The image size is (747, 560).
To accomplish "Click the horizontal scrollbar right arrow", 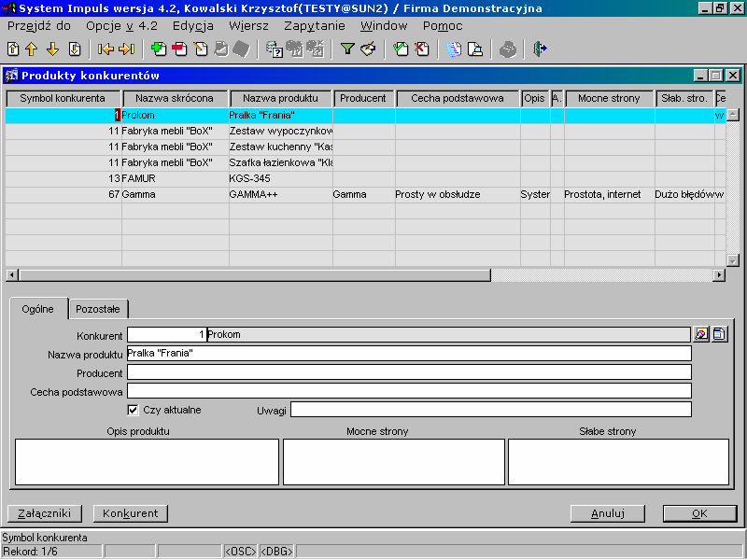I will tap(719, 275).
